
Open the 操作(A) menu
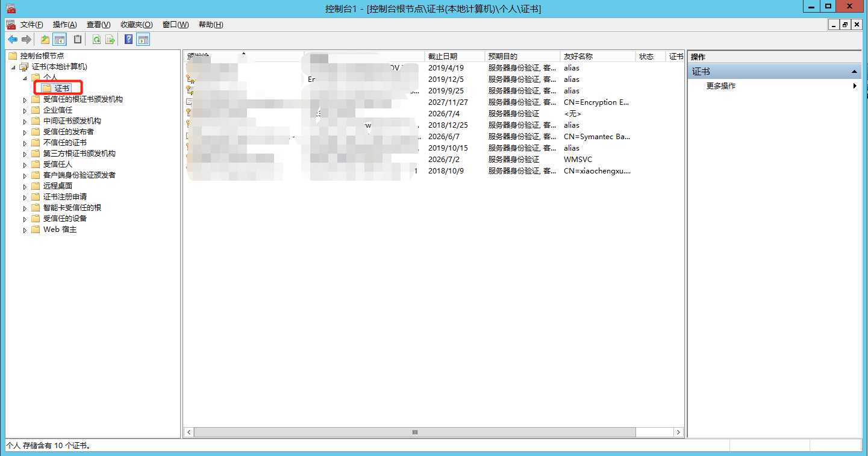(x=65, y=25)
